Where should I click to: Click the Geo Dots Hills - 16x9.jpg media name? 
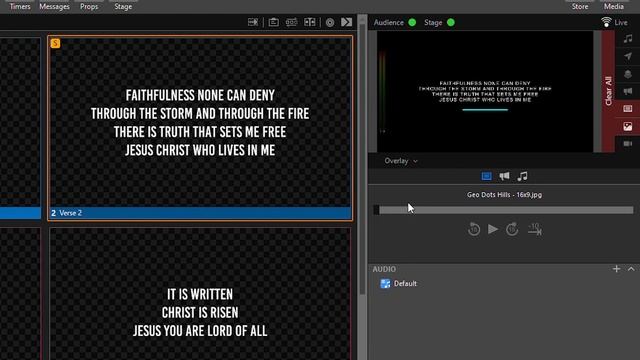504,195
